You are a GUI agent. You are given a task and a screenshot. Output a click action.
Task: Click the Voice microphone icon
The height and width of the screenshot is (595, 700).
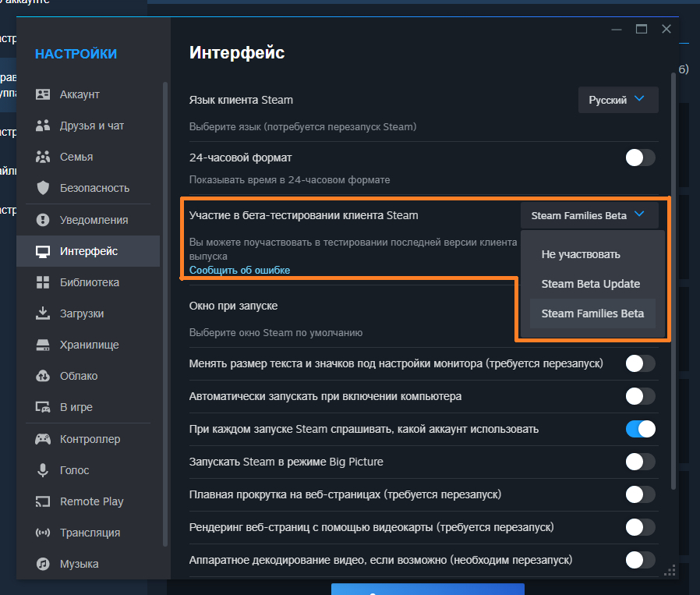pyautogui.click(x=43, y=470)
